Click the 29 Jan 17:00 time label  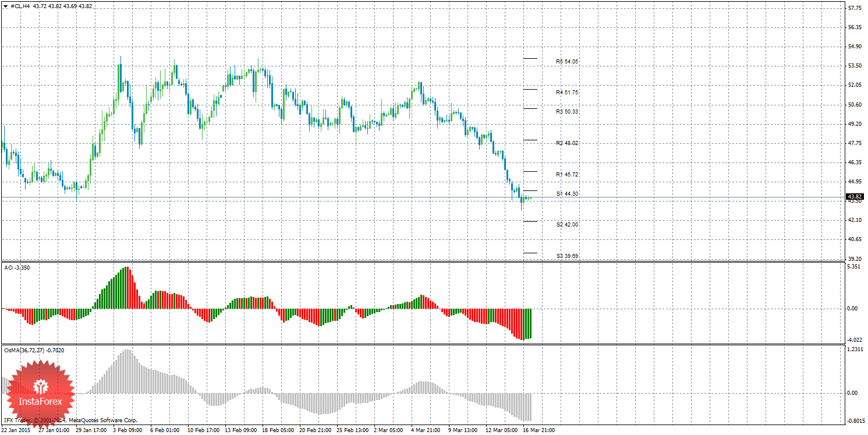(x=91, y=430)
